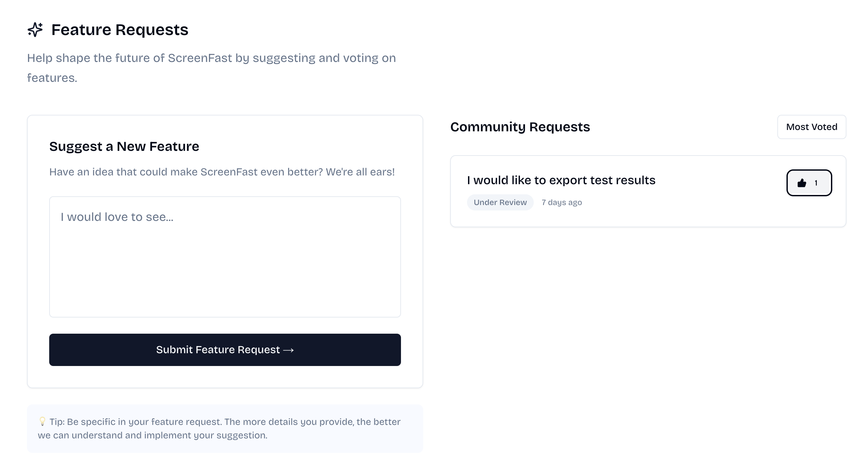
Task: Upvote with the thumbs-up icon
Action: coord(802,183)
